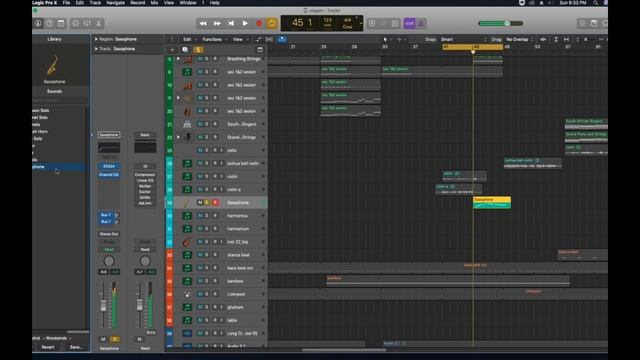
Task: Expand the Grand Strings track stack
Action: point(178,137)
